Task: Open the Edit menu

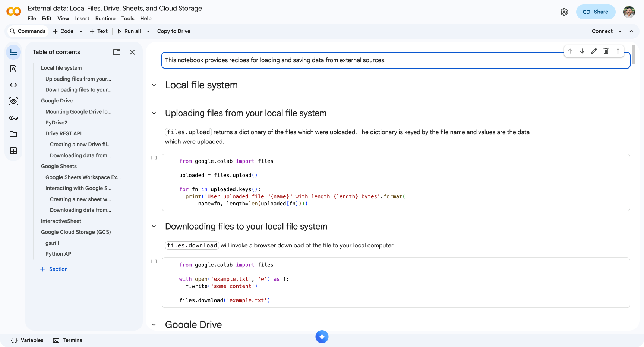Action: 47,19
